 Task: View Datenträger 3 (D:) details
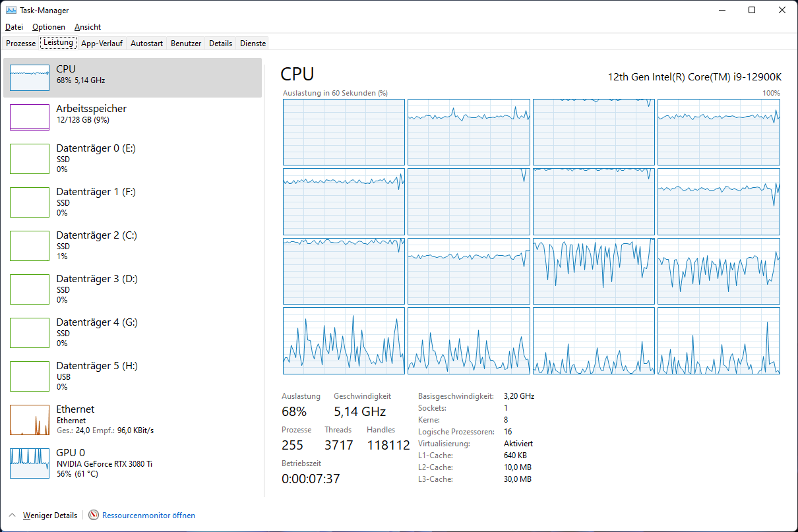coord(99,289)
